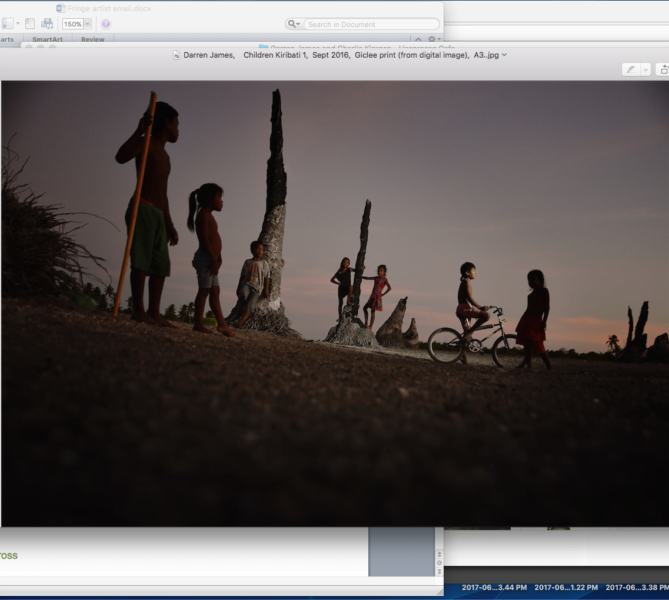Switch to the Review ribbon tab
669x600 pixels.
coord(93,39)
